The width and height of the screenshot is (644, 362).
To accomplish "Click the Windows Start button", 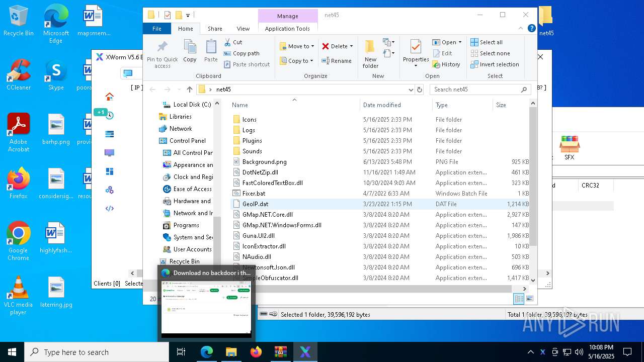I will [x=12, y=352].
